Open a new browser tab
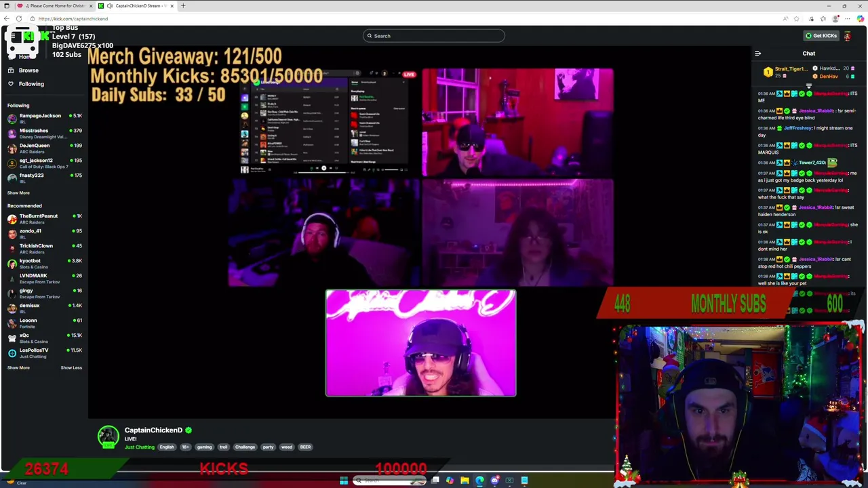The image size is (868, 488). tap(183, 5)
